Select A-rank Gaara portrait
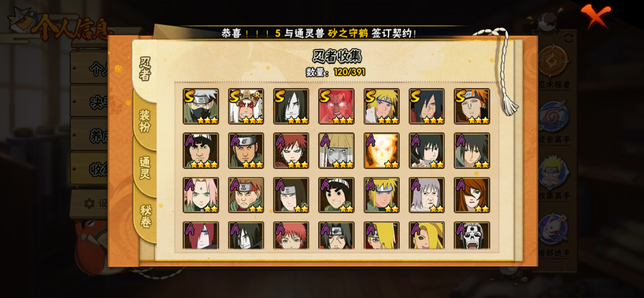 tap(291, 150)
